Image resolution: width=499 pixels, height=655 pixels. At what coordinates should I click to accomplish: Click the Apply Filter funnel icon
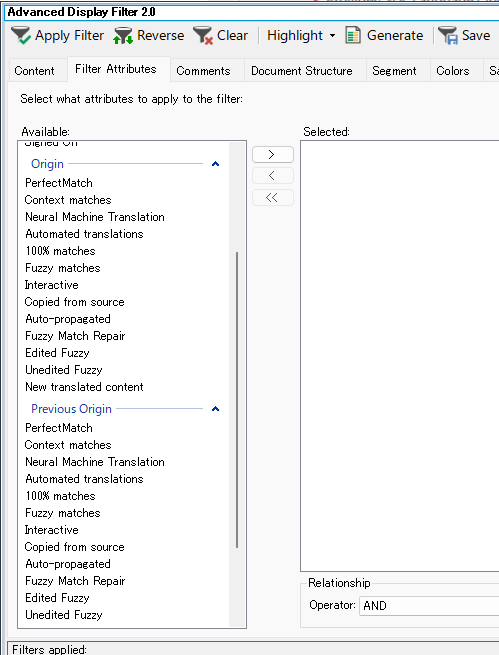pos(21,36)
